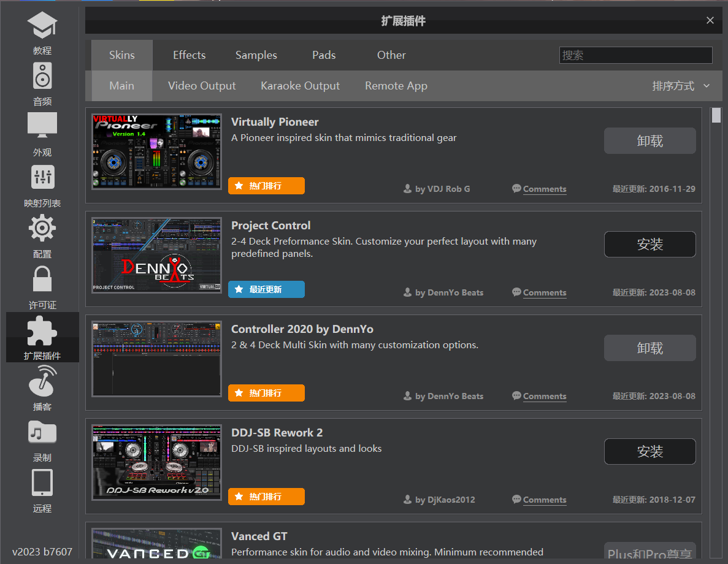The height and width of the screenshot is (564, 728).
Task: Select the Video Output sub-tab
Action: (x=202, y=86)
